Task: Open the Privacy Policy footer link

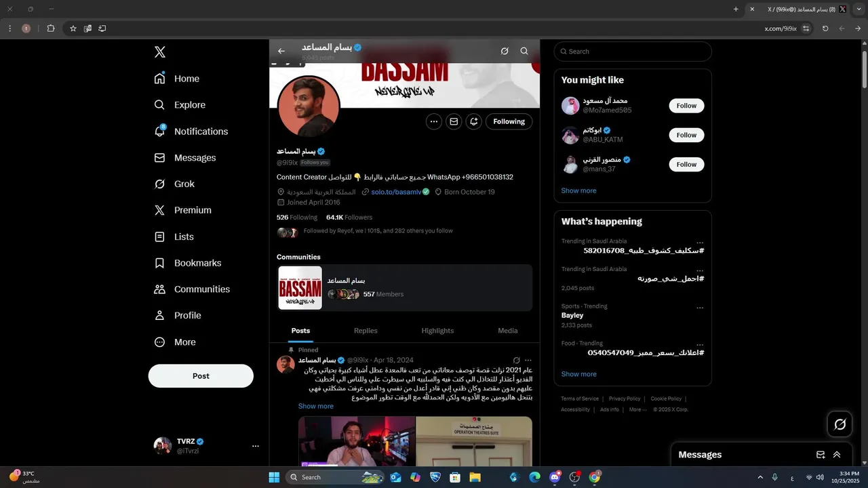Action: tap(625, 399)
